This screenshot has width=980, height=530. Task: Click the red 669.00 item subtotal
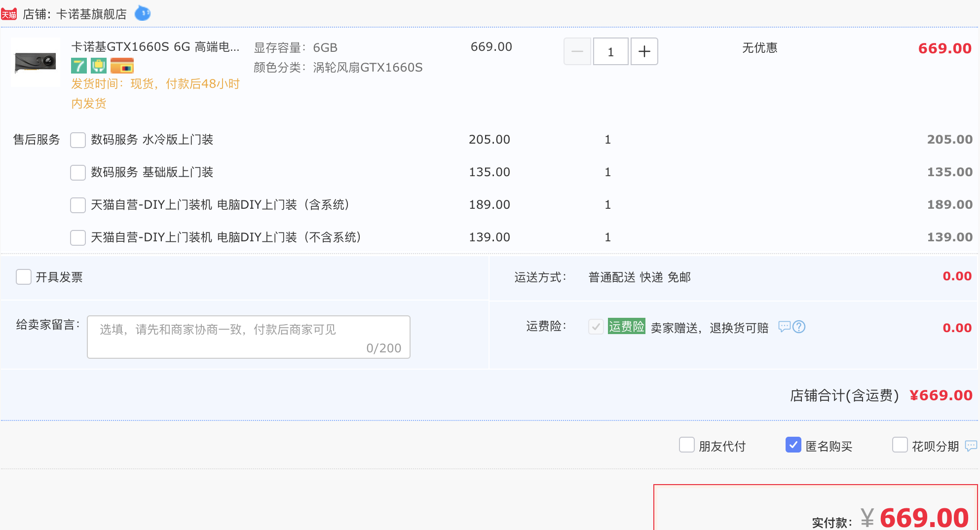coord(945,48)
